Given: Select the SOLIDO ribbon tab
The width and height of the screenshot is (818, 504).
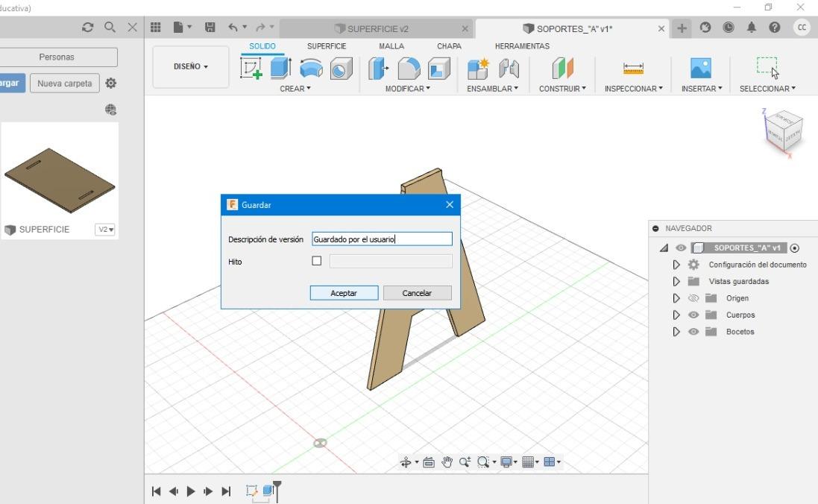Looking at the screenshot, I should pyautogui.click(x=262, y=46).
